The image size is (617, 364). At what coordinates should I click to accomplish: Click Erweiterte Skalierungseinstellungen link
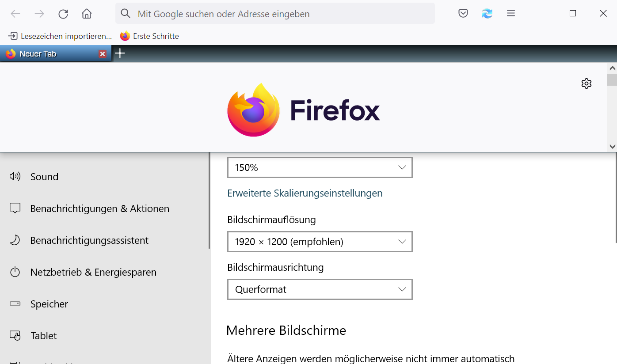pos(305,193)
